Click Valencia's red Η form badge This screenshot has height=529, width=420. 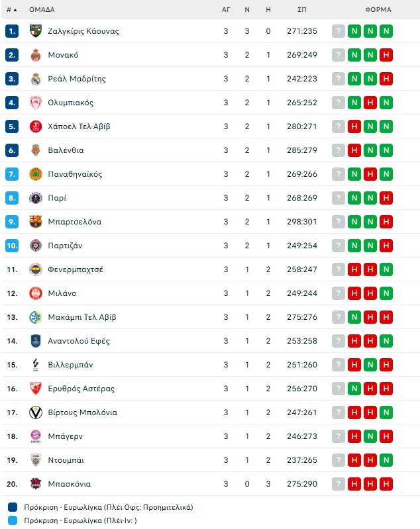tap(354, 150)
